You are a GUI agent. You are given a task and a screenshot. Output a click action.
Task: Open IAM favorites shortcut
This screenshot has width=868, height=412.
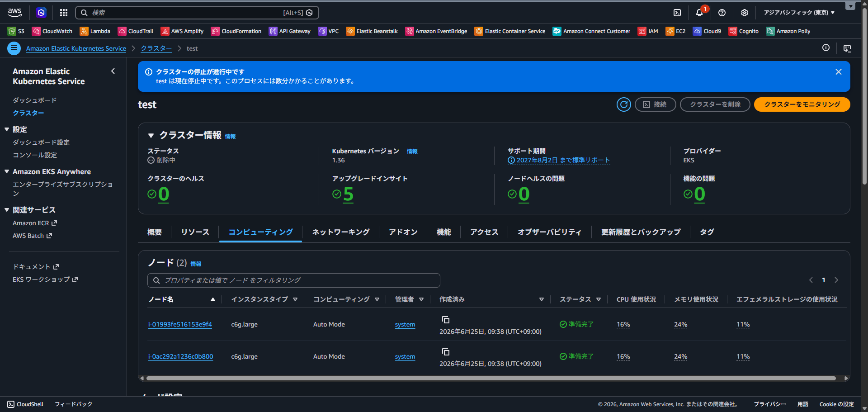[x=648, y=31]
